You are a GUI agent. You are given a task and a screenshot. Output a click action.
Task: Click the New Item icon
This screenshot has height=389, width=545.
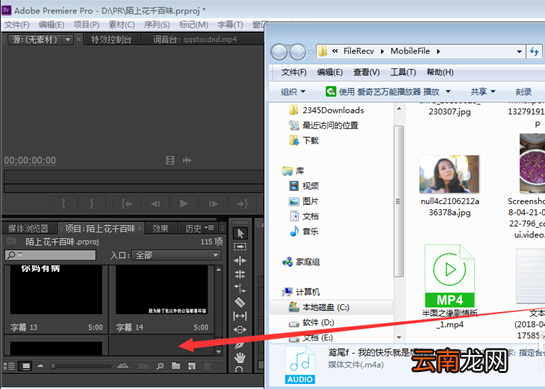pyautogui.click(x=192, y=366)
